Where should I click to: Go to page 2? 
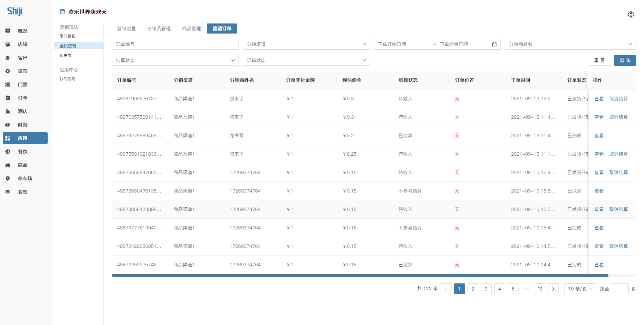[x=473, y=289]
